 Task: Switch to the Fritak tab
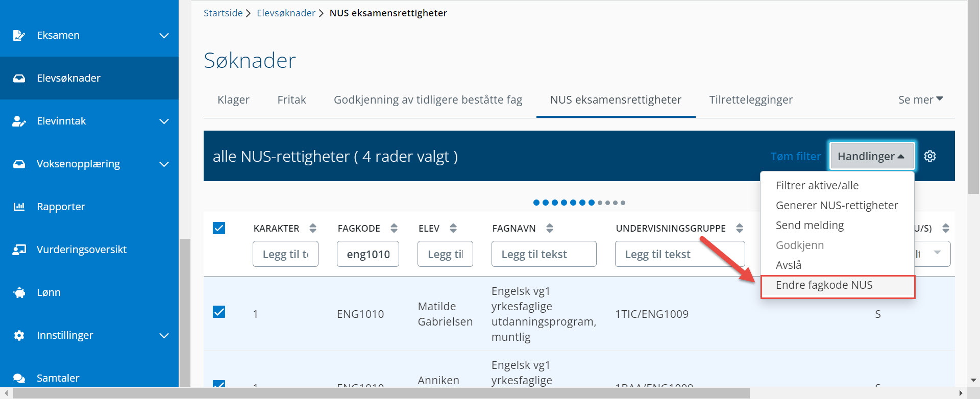click(x=291, y=99)
